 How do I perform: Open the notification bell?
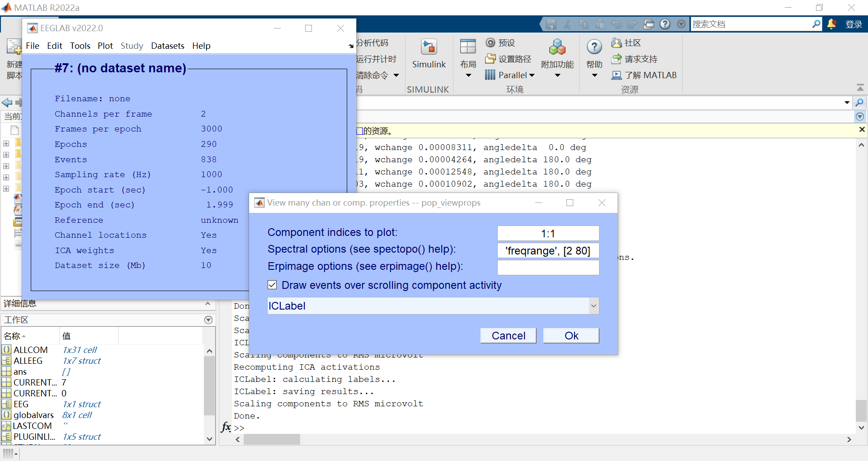[831, 24]
